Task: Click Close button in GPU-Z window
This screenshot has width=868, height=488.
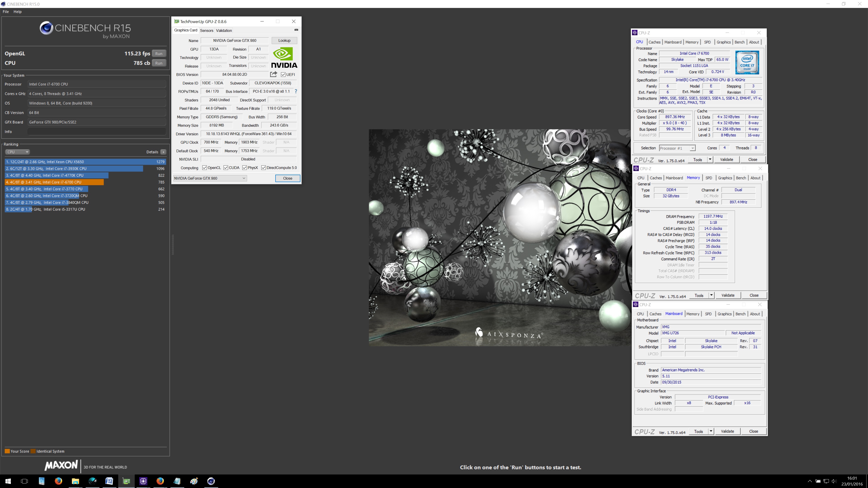Action: pyautogui.click(x=288, y=178)
